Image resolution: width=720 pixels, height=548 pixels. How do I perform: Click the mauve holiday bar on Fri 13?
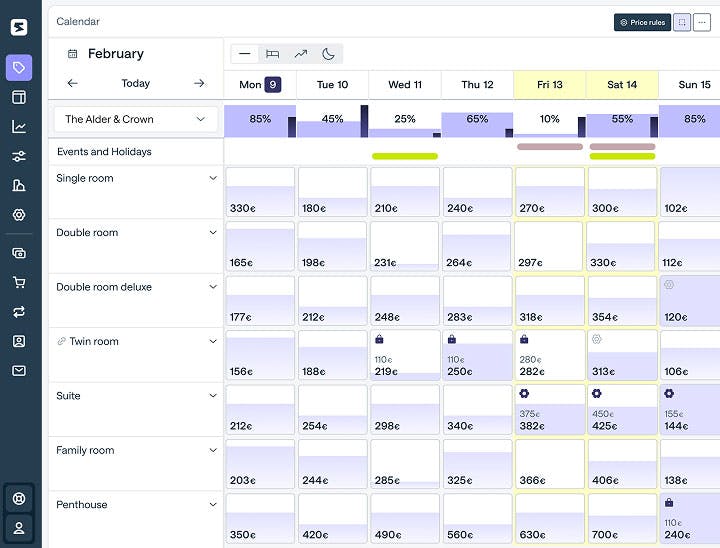550,147
